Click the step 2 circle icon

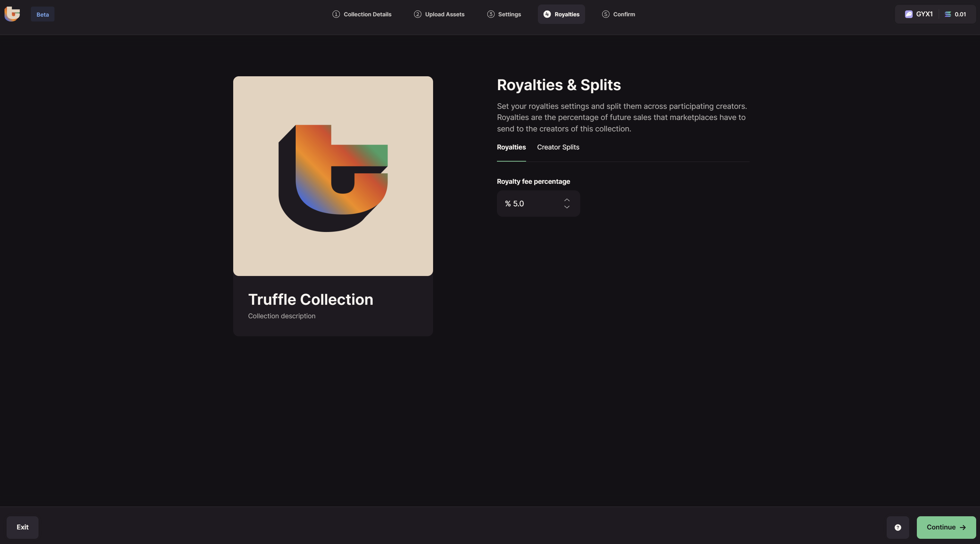point(417,14)
